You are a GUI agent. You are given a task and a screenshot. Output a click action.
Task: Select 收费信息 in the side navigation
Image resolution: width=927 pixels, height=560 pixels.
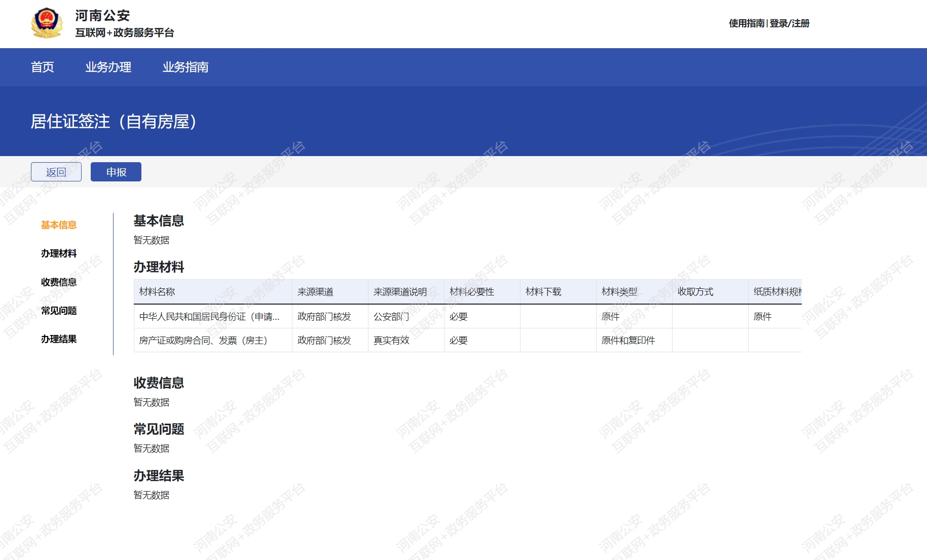click(x=59, y=282)
